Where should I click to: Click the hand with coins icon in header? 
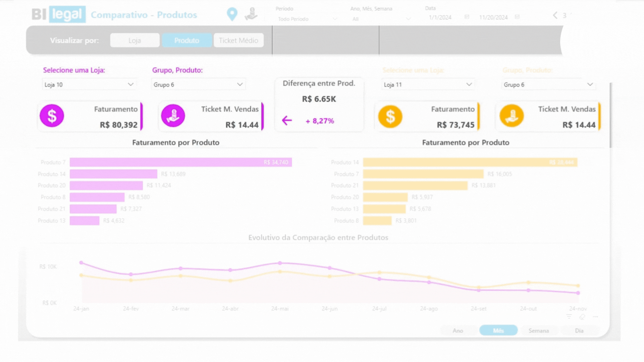point(251,14)
